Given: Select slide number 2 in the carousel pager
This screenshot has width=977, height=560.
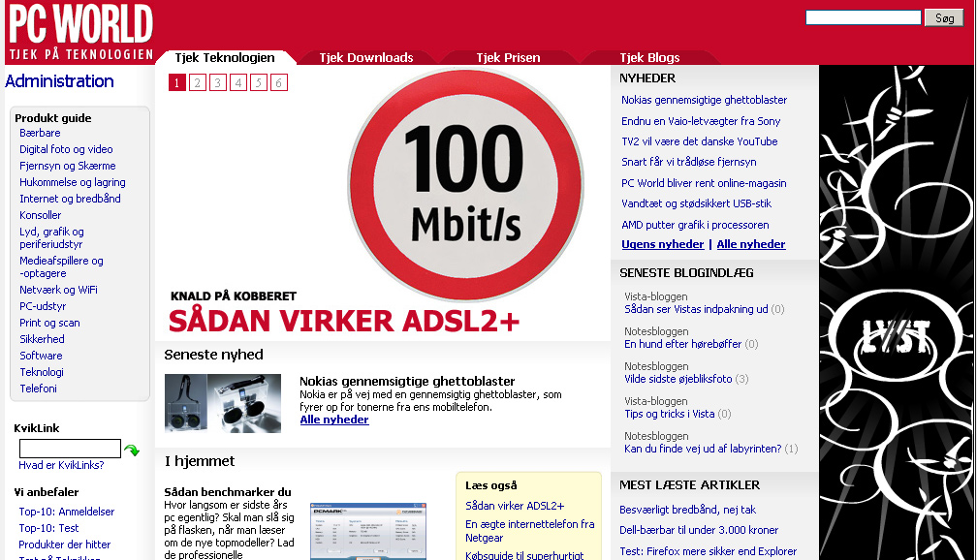Looking at the screenshot, I should pos(197,83).
